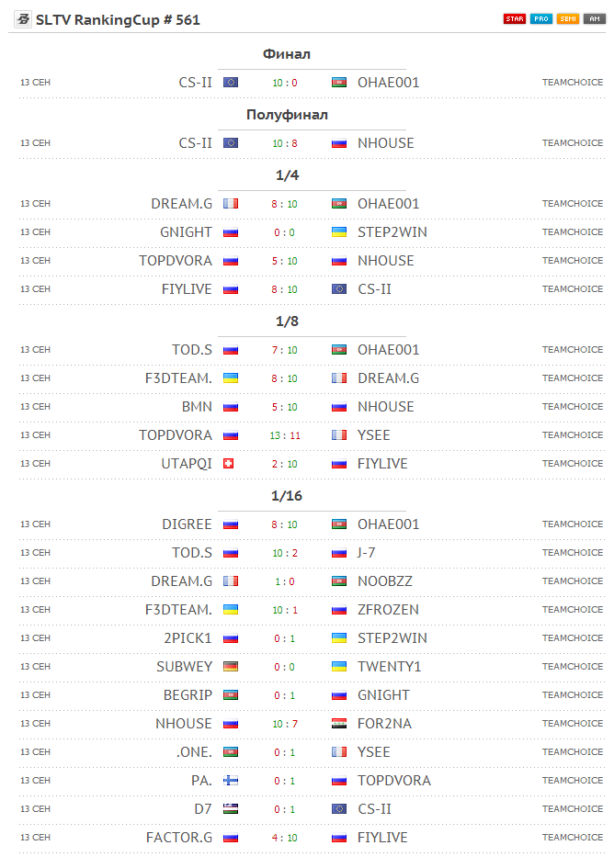The height and width of the screenshot is (868, 614).
Task: Click the Finnish flag next to PA.
Action: click(x=231, y=781)
